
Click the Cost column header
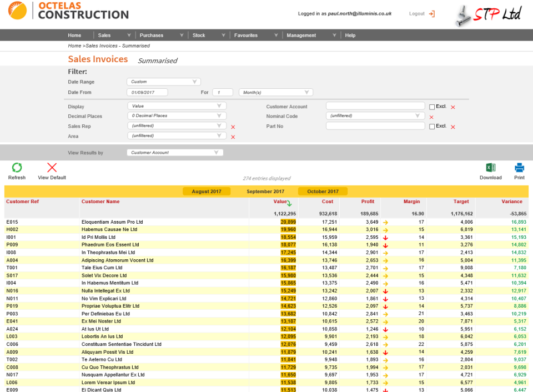click(328, 202)
